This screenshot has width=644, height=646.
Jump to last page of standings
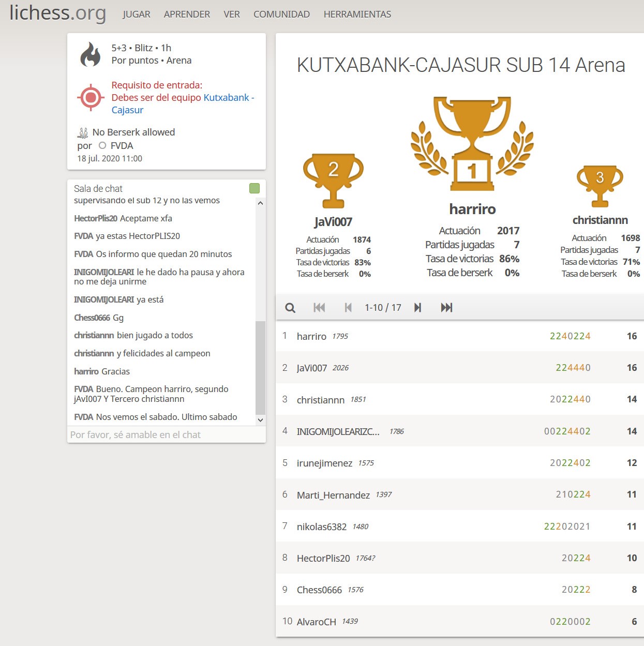[446, 308]
